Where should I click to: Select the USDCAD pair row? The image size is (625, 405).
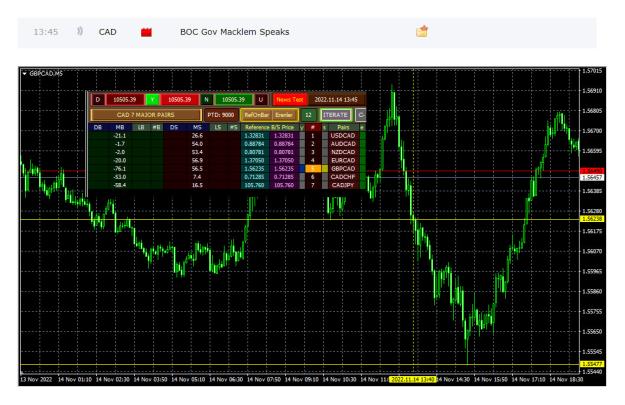(343, 136)
